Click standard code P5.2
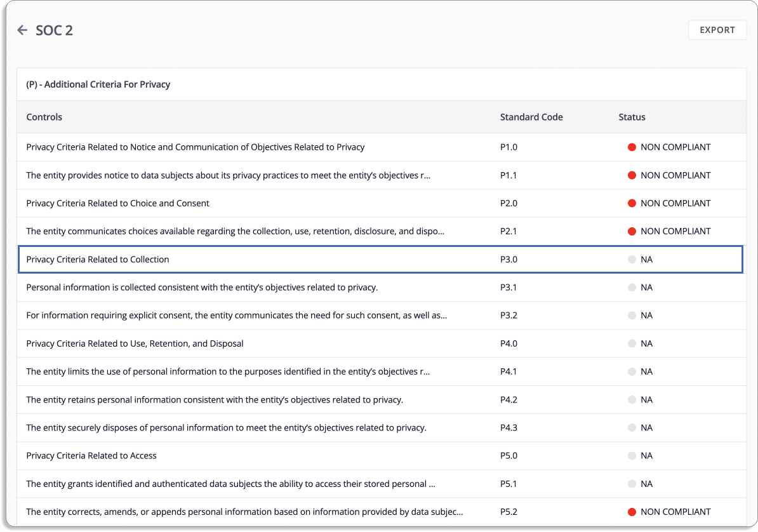This screenshot has width=758, height=532. click(x=509, y=512)
